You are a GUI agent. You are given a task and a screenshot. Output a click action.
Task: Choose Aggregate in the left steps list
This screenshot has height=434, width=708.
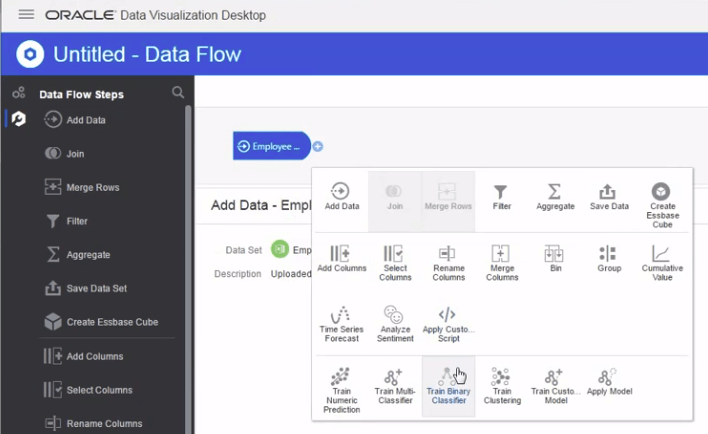pyautogui.click(x=78, y=254)
